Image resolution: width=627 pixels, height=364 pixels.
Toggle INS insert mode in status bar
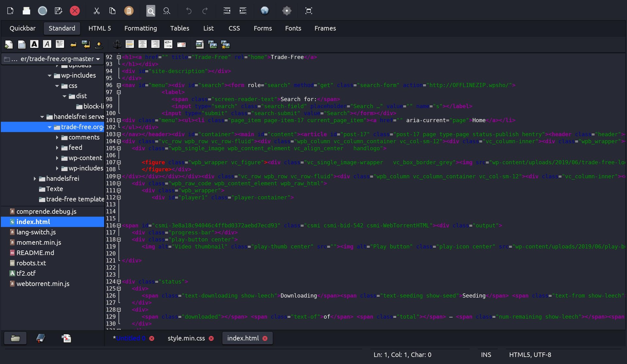[x=486, y=355]
